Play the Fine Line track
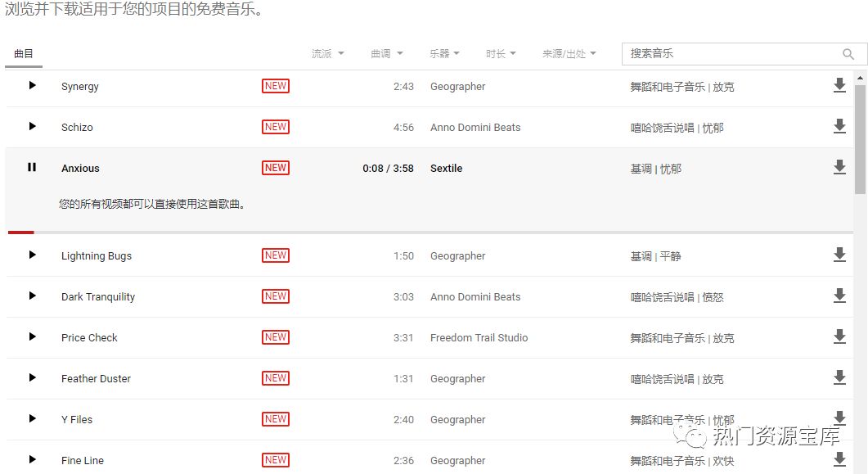 coord(32,459)
